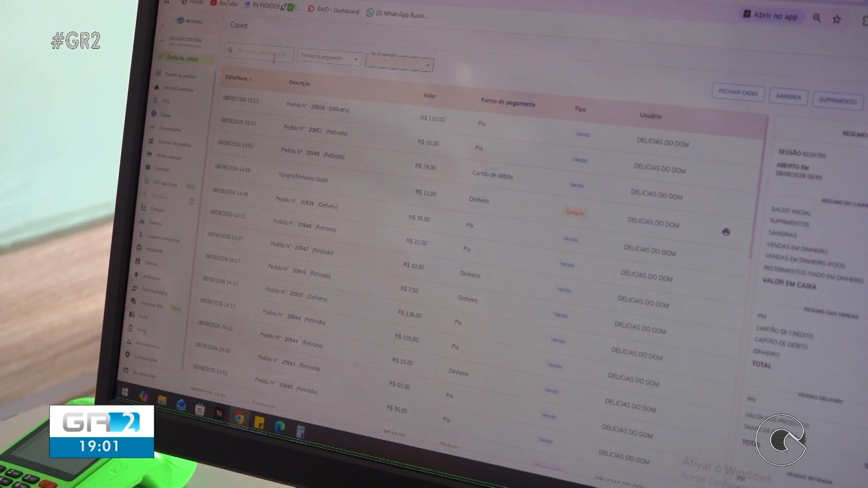Click the search magnifier in the description field
Viewport: 868px width, 488px height.
(230, 50)
